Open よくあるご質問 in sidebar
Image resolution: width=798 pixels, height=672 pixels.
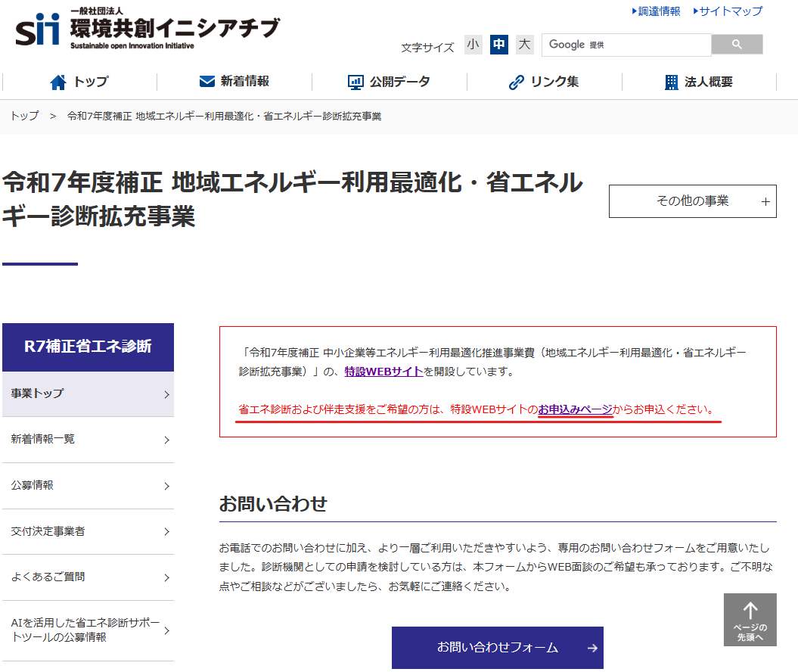(88, 577)
